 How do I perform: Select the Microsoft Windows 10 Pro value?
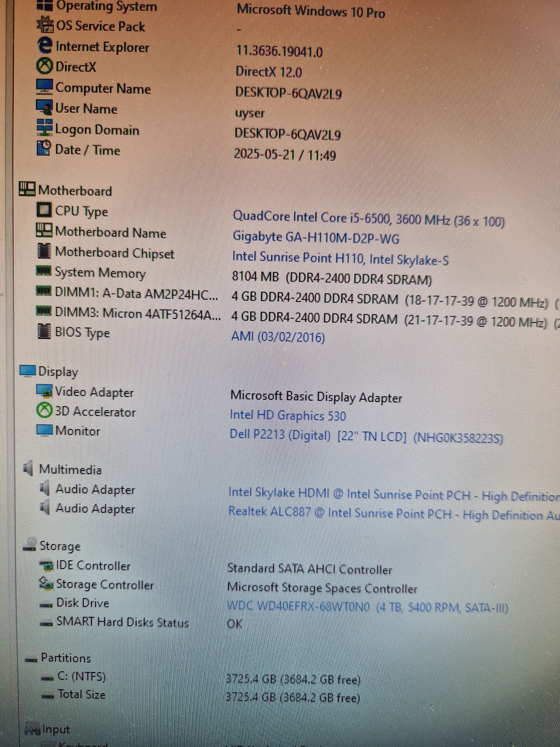pos(311,11)
